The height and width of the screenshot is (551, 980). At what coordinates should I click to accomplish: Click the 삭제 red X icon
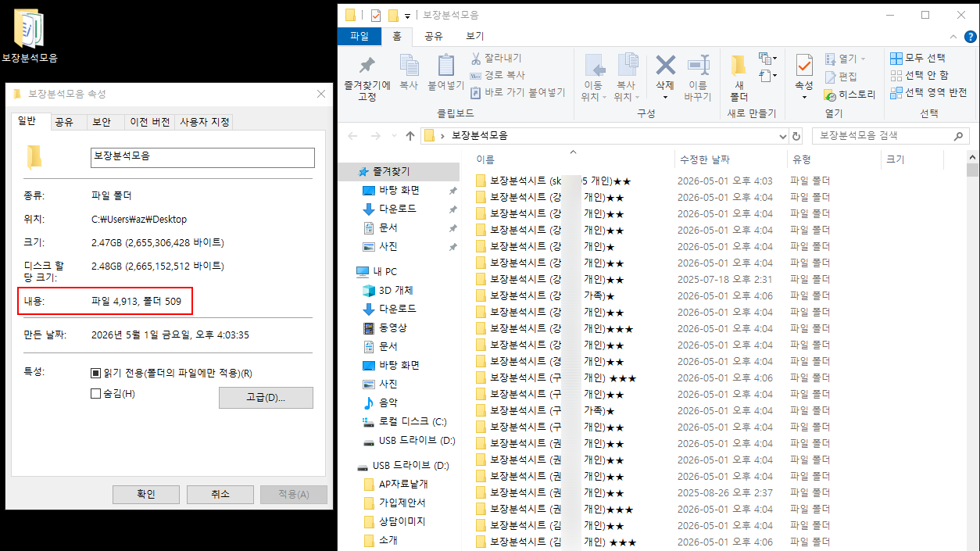665,65
